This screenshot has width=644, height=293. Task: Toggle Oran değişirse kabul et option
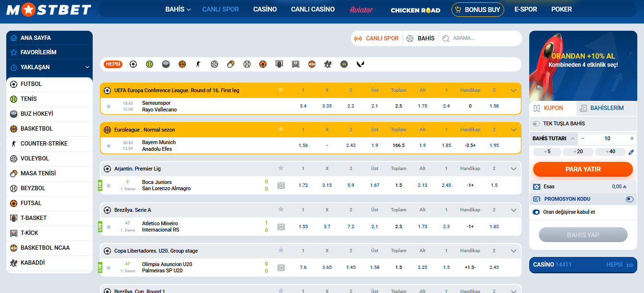[536, 212]
